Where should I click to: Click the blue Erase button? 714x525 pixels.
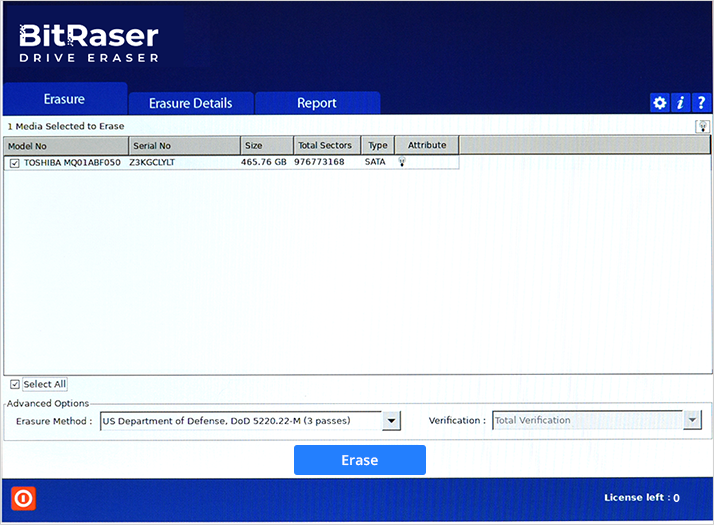click(x=360, y=460)
